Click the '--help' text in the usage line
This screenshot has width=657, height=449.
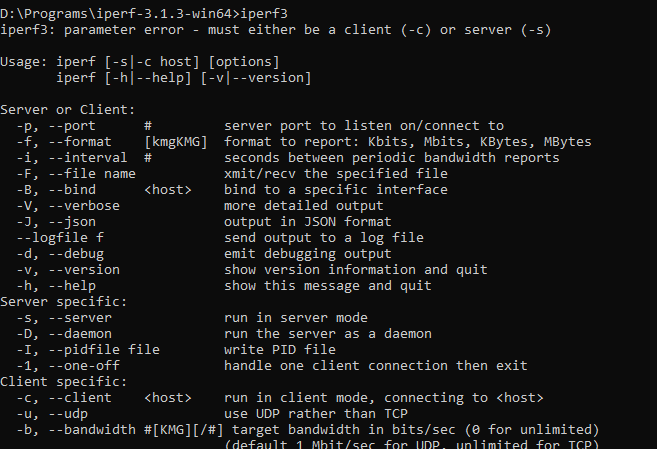tap(161, 77)
